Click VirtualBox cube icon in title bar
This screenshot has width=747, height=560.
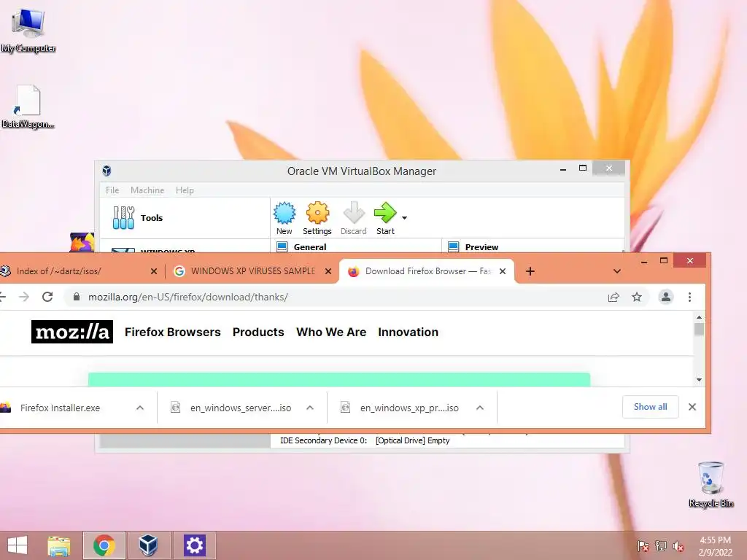click(x=107, y=171)
